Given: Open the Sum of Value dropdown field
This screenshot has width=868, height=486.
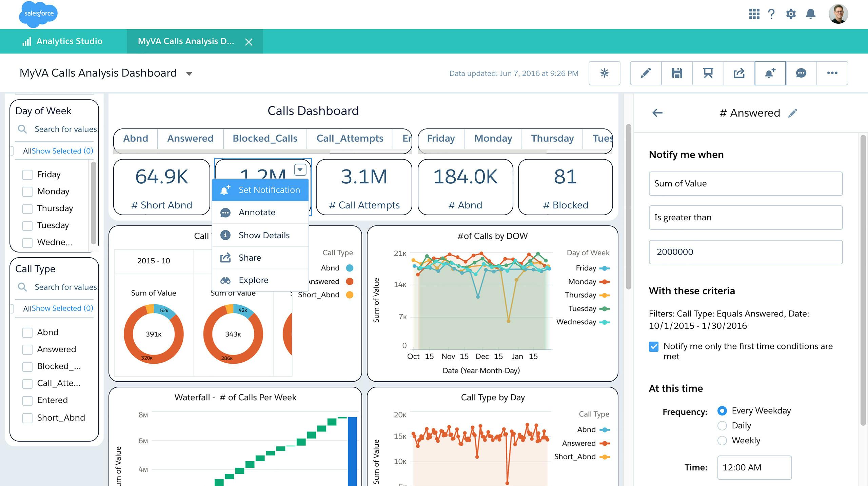Looking at the screenshot, I should click(x=746, y=184).
